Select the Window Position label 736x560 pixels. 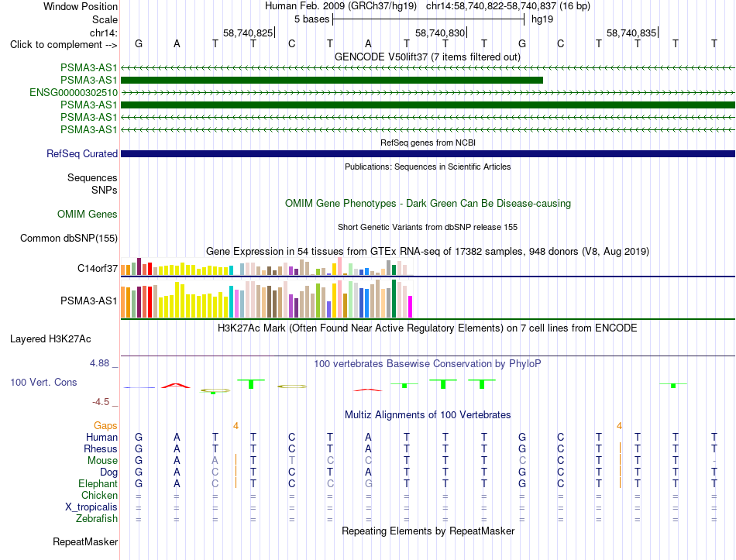click(x=81, y=6)
